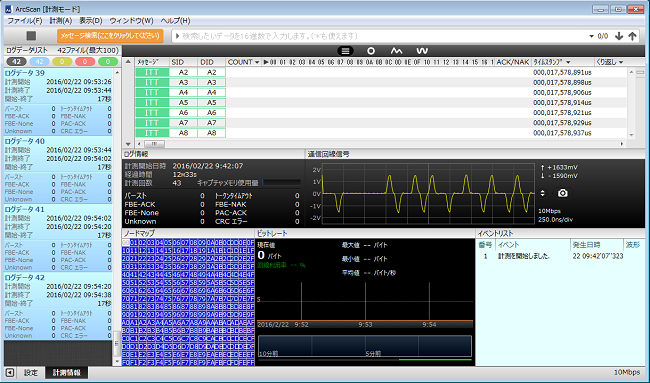Adjust waveform vertical scale with the up-down arrows
Viewport: 650px width, 383px height.
pyautogui.click(x=543, y=193)
